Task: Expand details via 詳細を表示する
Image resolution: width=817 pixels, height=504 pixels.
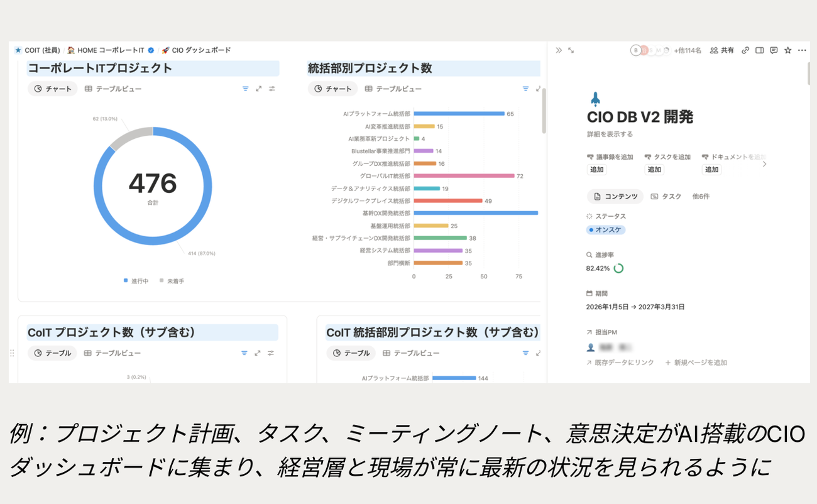Action: coord(610,134)
